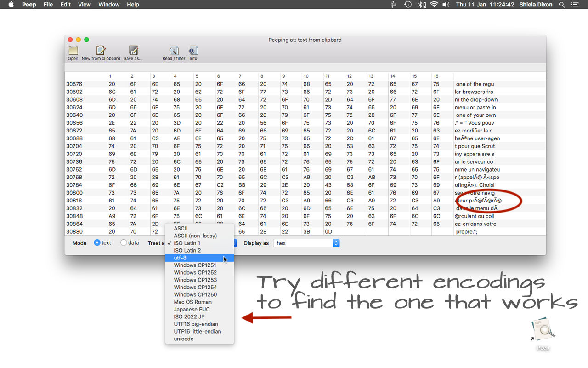
Task: Select the text mode radio button
Action: tap(97, 242)
